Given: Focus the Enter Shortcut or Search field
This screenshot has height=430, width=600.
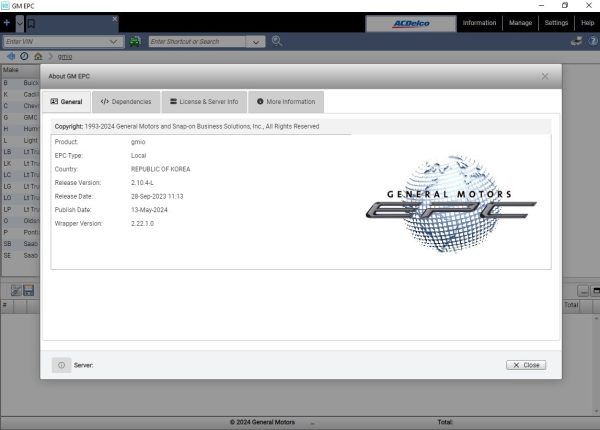Looking at the screenshot, I should pyautogui.click(x=197, y=41).
